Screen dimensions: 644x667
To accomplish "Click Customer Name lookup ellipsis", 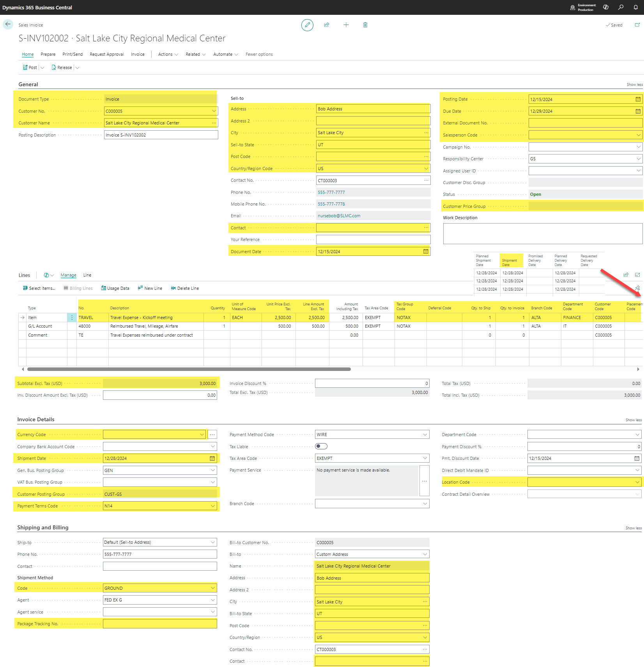I will click(x=214, y=123).
